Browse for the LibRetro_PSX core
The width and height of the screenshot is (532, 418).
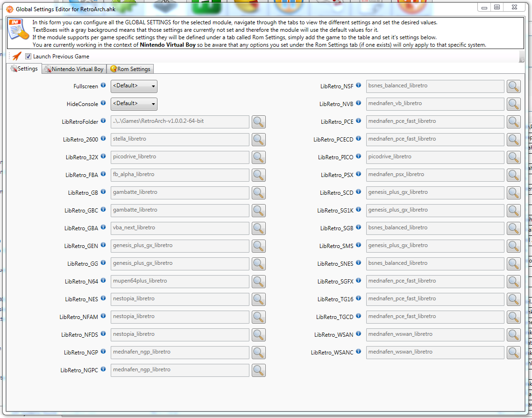click(514, 175)
